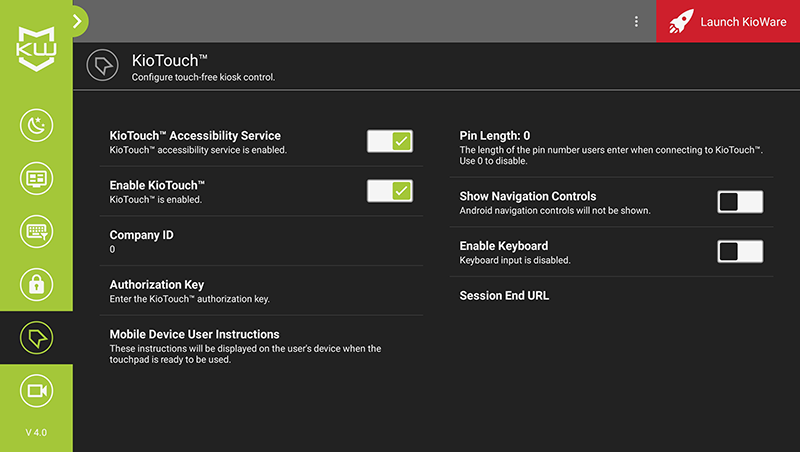Screen dimensions: 800x452
Task: Expand the sidebar with the chevron arrow
Action: coord(78,21)
